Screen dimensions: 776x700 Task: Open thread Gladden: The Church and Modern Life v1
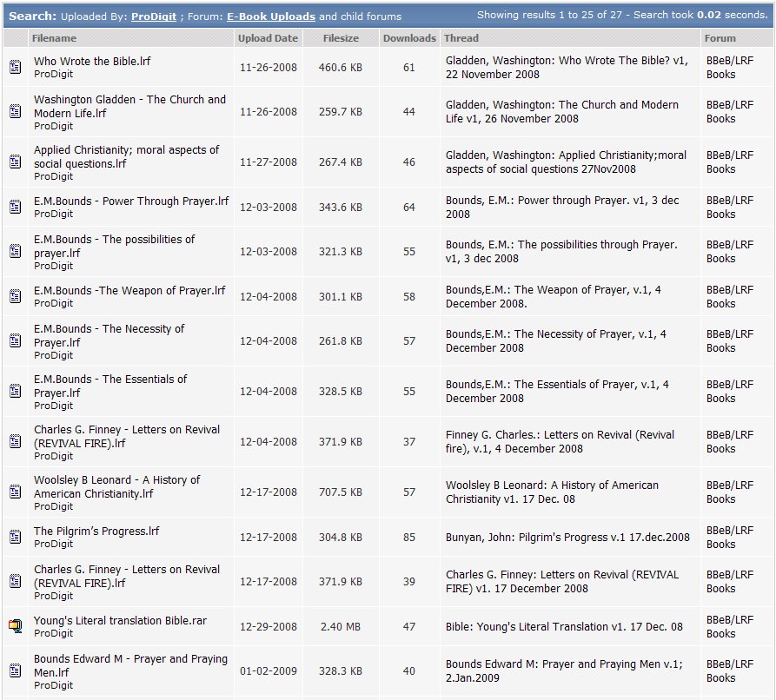(561, 112)
